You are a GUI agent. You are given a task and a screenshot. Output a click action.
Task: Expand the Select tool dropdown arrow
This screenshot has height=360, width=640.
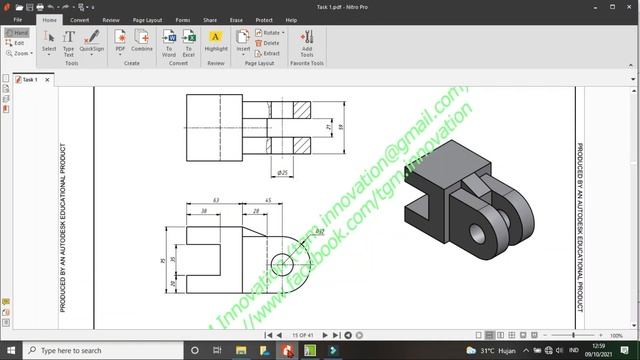pyautogui.click(x=49, y=55)
